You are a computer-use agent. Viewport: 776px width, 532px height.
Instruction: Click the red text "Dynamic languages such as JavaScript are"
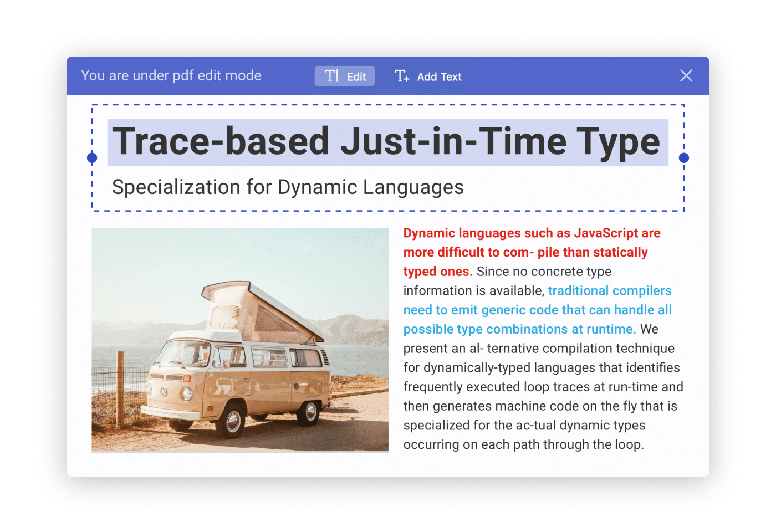click(532, 233)
